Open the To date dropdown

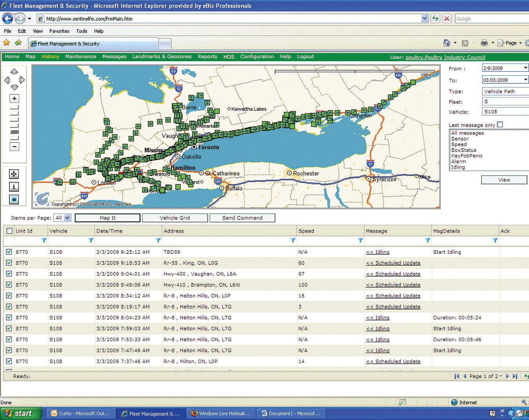525,80
